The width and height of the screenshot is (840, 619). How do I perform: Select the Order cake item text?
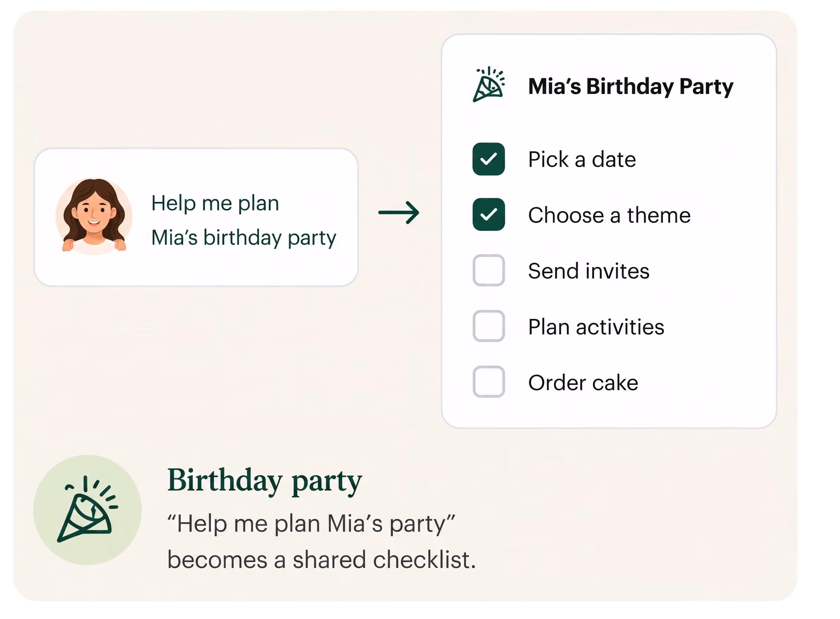coord(583,382)
